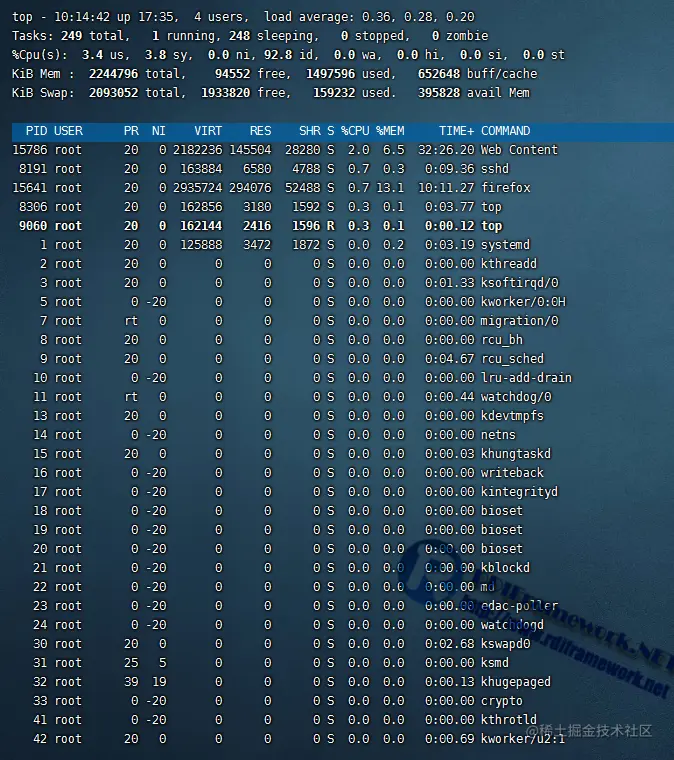Viewport: 674px width, 760px height.
Task: Click the RES column header
Action: pyautogui.click(x=261, y=131)
